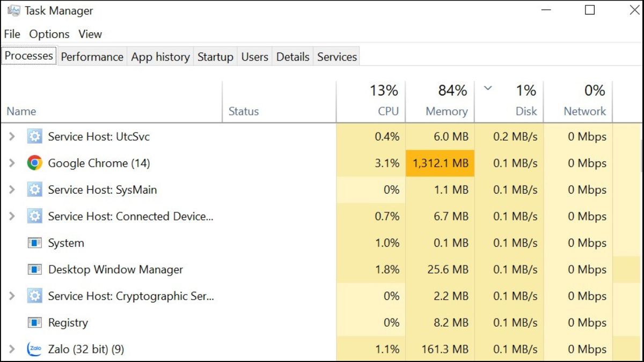Screen dimensions: 644x362
Task: Expand the Zalo (32 bit) process group
Action: coord(12,349)
